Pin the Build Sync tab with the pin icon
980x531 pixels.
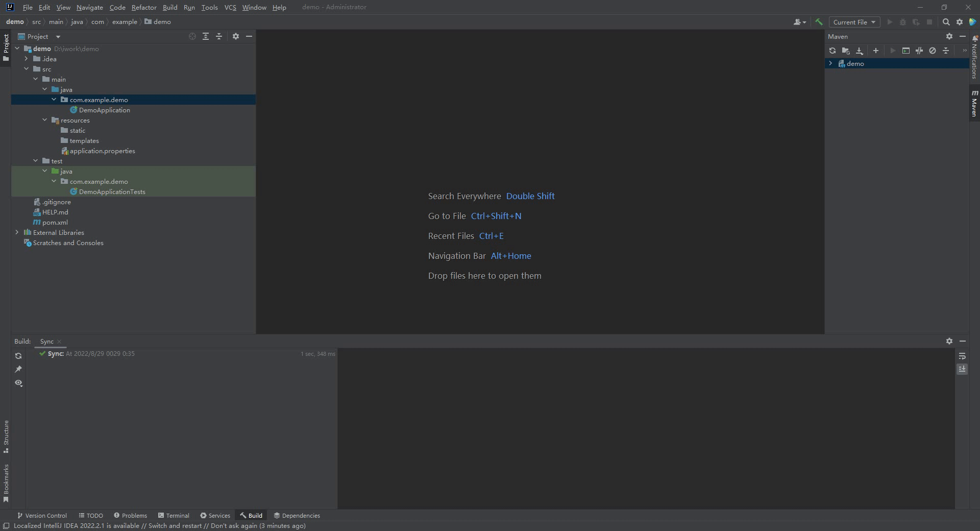(19, 369)
